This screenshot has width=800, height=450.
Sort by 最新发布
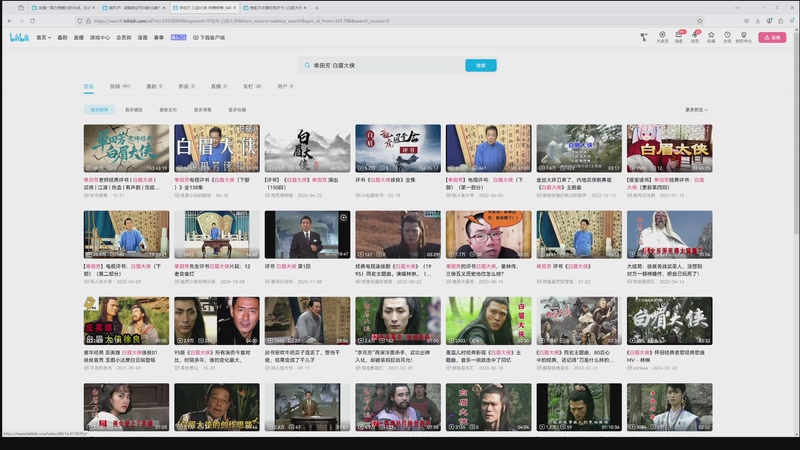point(168,110)
